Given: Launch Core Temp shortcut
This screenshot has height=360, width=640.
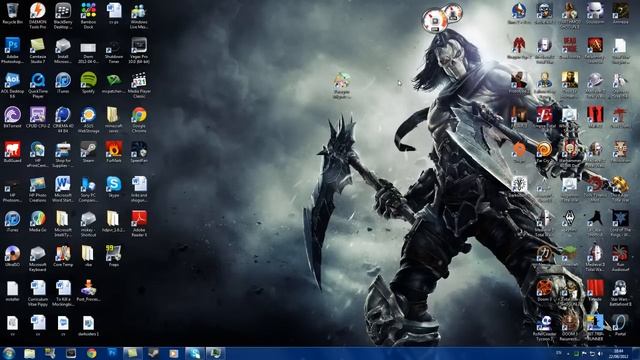Looking at the screenshot, I should point(63,256).
